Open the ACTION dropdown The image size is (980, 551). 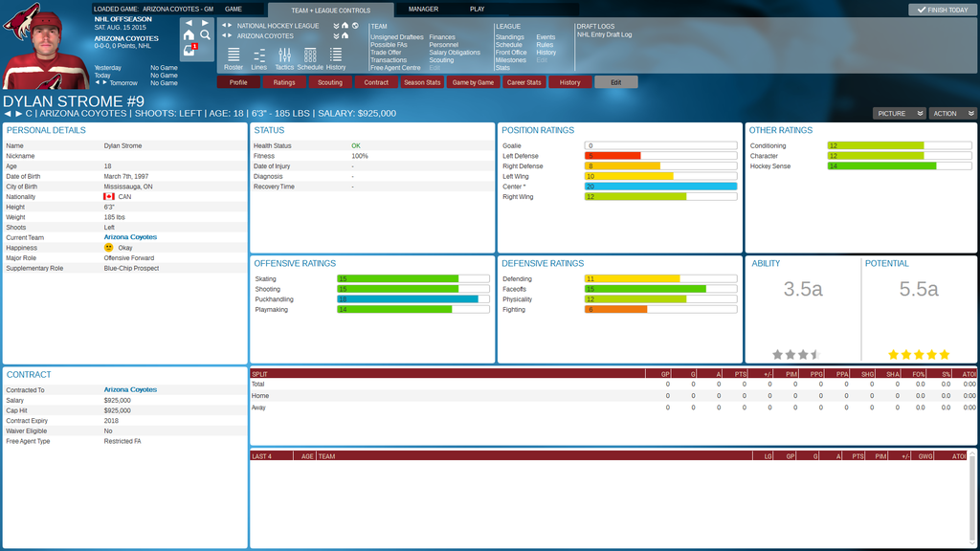pyautogui.click(x=952, y=114)
